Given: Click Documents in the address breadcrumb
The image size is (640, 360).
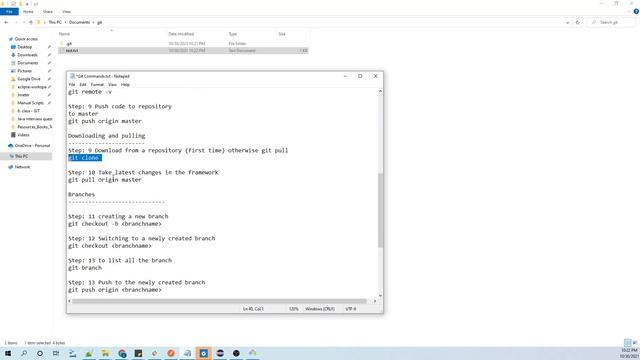Looking at the screenshot, I should 79,22.
